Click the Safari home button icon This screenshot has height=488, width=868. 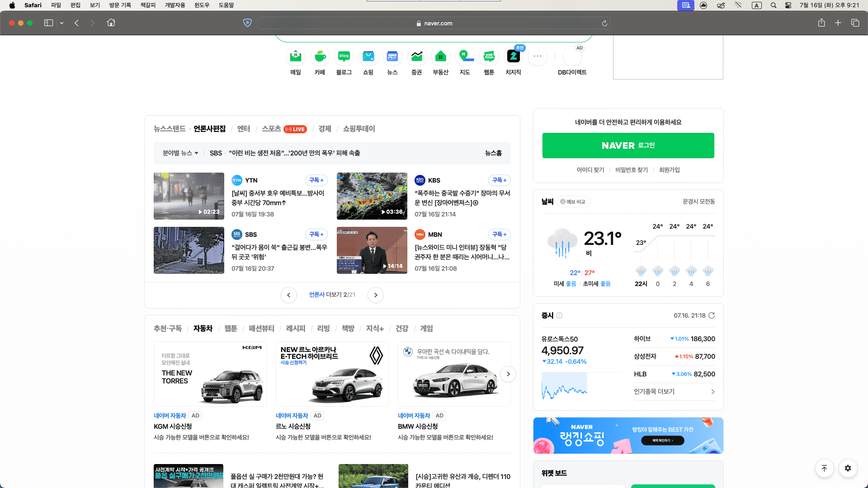click(111, 23)
